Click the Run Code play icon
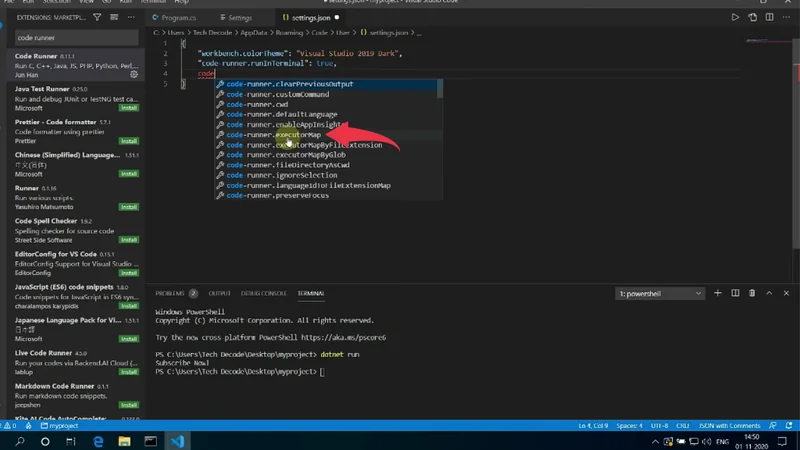 click(x=735, y=17)
